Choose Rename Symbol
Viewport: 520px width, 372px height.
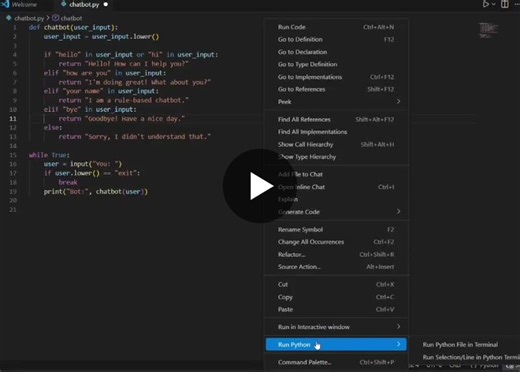(x=336, y=230)
